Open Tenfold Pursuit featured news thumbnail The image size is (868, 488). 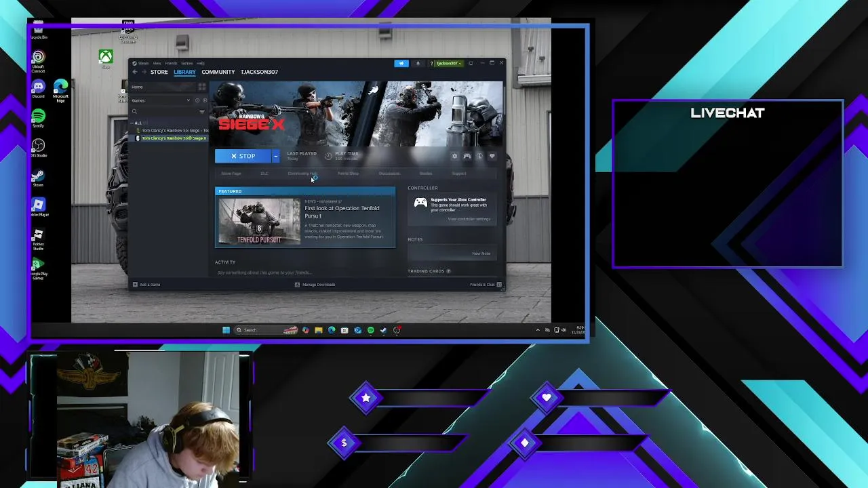click(x=259, y=222)
